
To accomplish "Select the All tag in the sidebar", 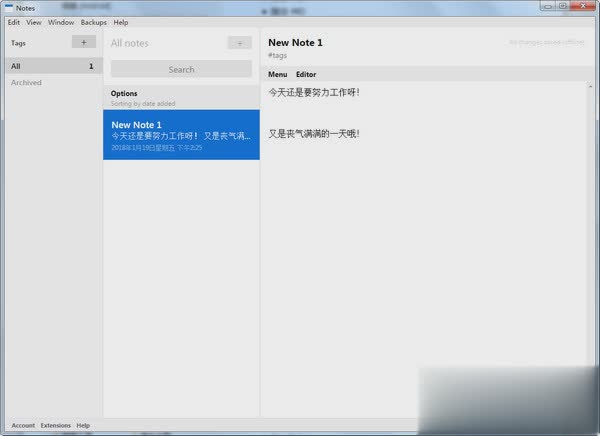I will pos(51,66).
